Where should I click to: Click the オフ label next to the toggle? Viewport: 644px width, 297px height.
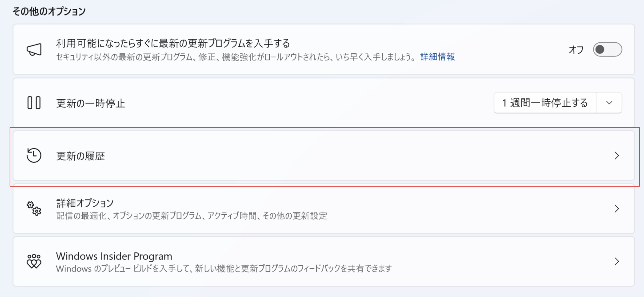coord(576,50)
